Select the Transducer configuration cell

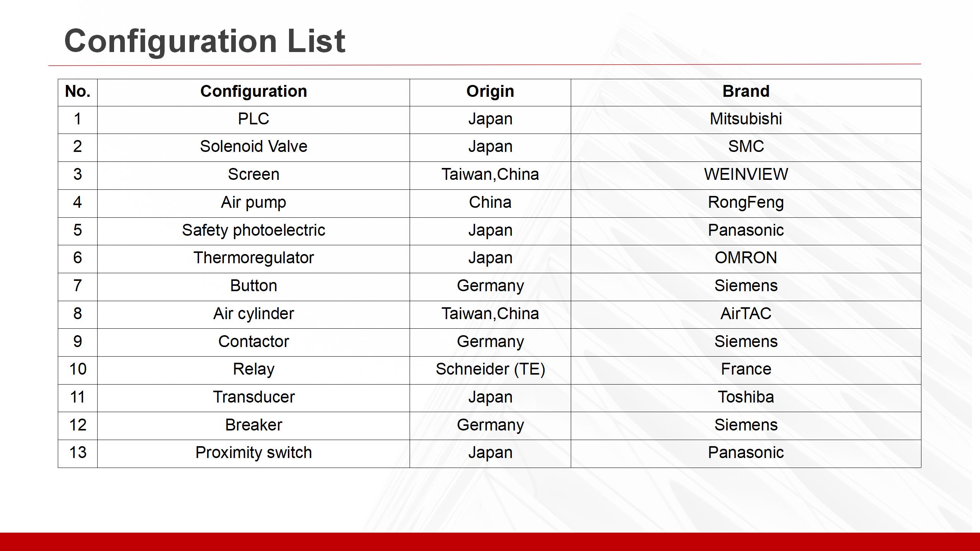point(253,397)
